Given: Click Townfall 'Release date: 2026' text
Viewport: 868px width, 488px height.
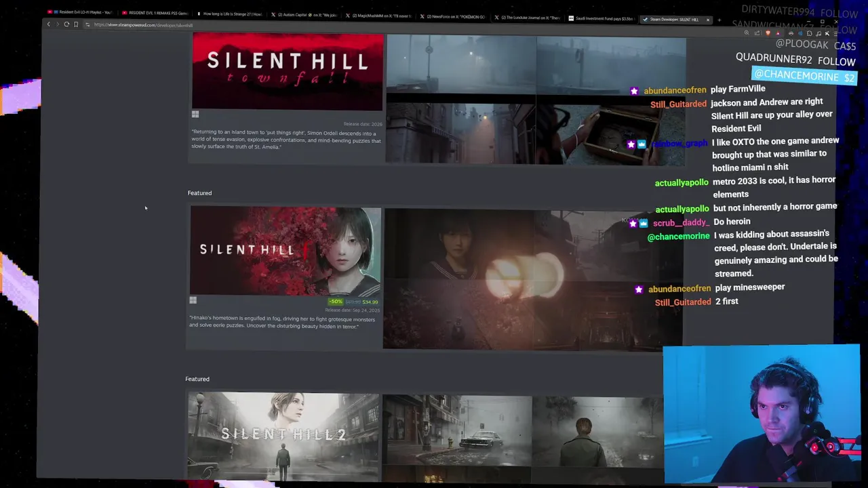Looking at the screenshot, I should click(363, 124).
